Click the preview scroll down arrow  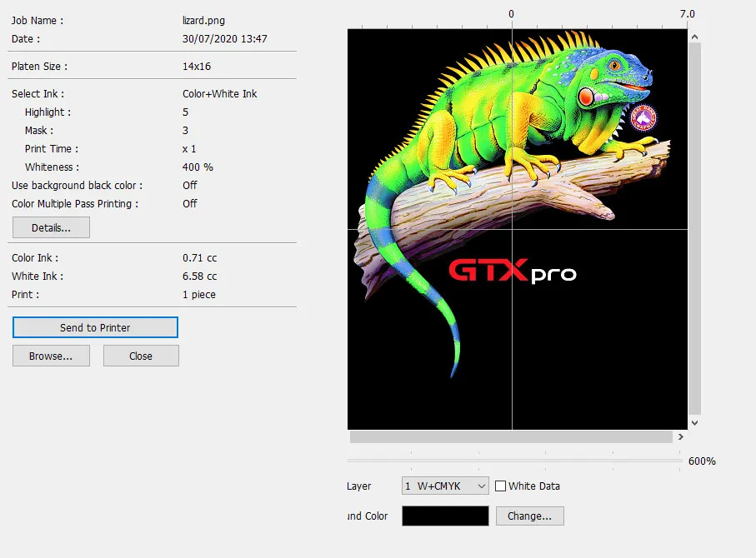pyautogui.click(x=694, y=423)
